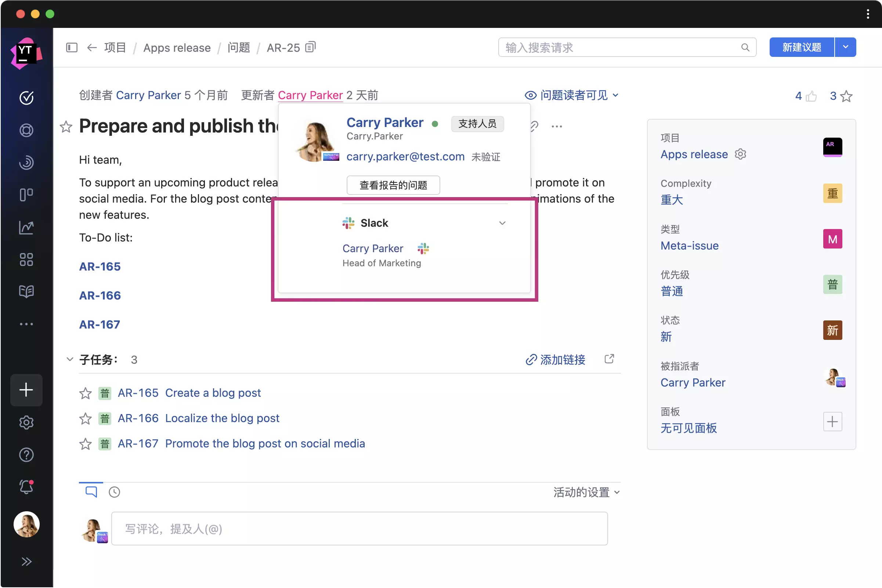Open the Help question mark icon
Viewport: 882px width, 588px height.
pyautogui.click(x=26, y=455)
